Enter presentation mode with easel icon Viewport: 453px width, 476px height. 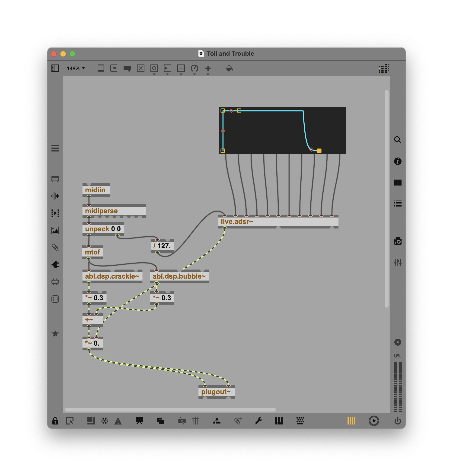point(139,421)
